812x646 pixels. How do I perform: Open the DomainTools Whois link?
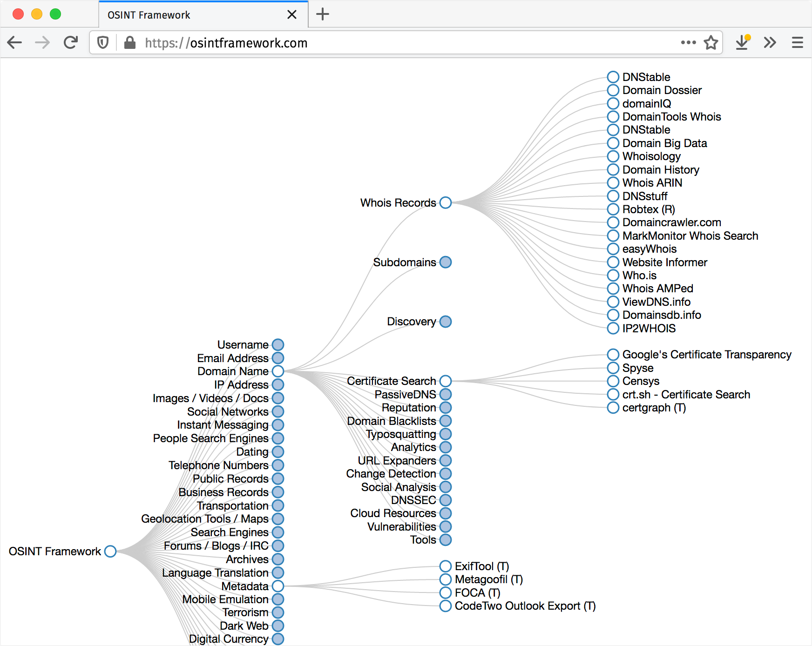click(x=671, y=117)
